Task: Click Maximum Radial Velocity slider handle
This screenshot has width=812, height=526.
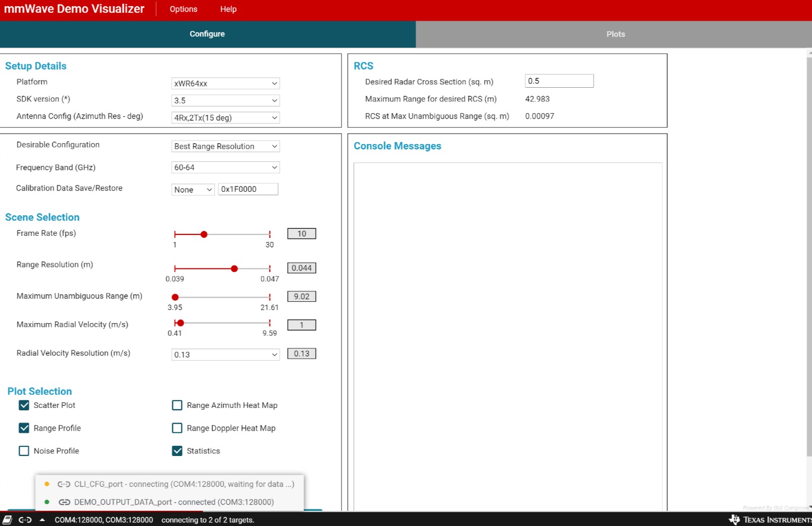Action: pyautogui.click(x=180, y=323)
